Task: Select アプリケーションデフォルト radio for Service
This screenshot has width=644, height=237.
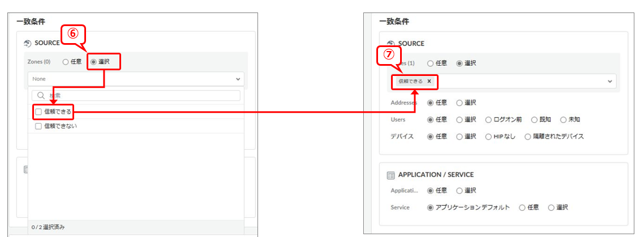Action: pyautogui.click(x=431, y=208)
